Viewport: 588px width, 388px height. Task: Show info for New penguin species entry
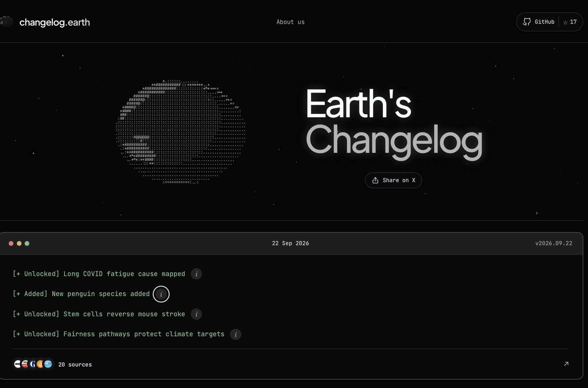[161, 294]
